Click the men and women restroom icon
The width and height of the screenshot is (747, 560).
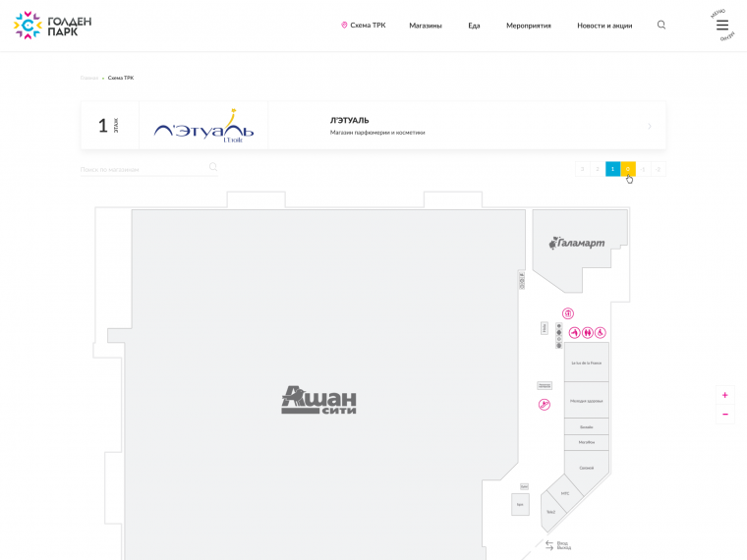coord(588,332)
